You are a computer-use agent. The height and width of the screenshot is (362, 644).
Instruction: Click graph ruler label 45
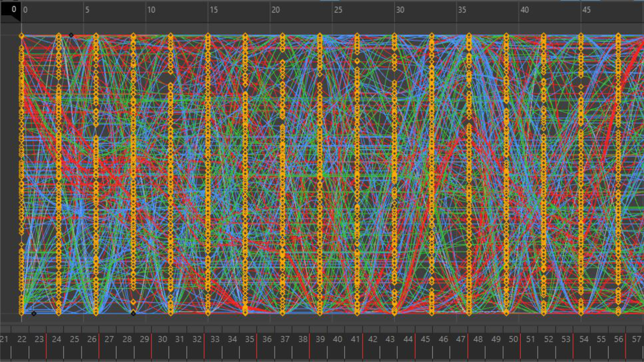point(586,10)
